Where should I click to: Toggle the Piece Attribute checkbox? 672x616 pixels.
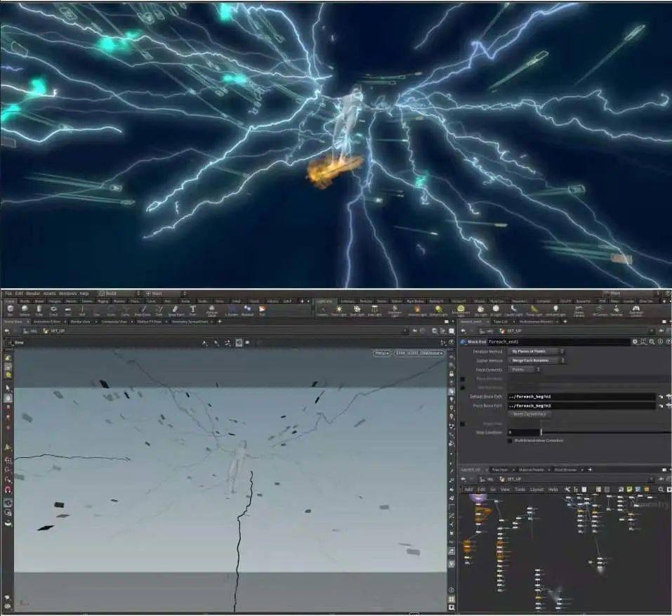462,379
